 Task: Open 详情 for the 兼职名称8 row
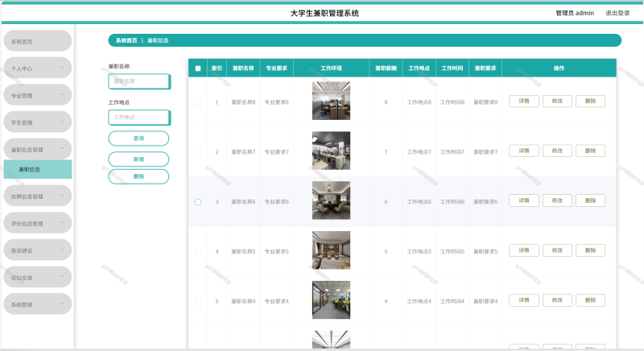(x=523, y=101)
